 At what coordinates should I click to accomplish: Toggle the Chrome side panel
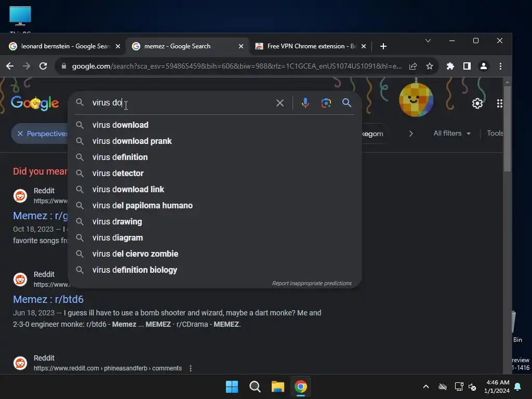[x=467, y=66]
